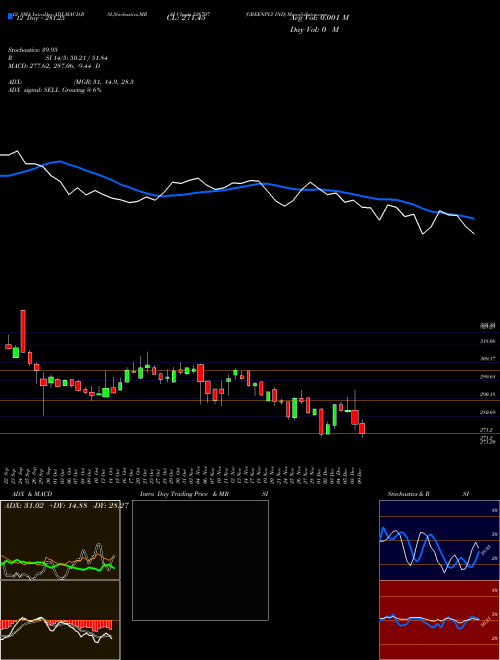This screenshot has height=660, width=500.
Task: Click the 280.69 price axis label
Action: 487,412
